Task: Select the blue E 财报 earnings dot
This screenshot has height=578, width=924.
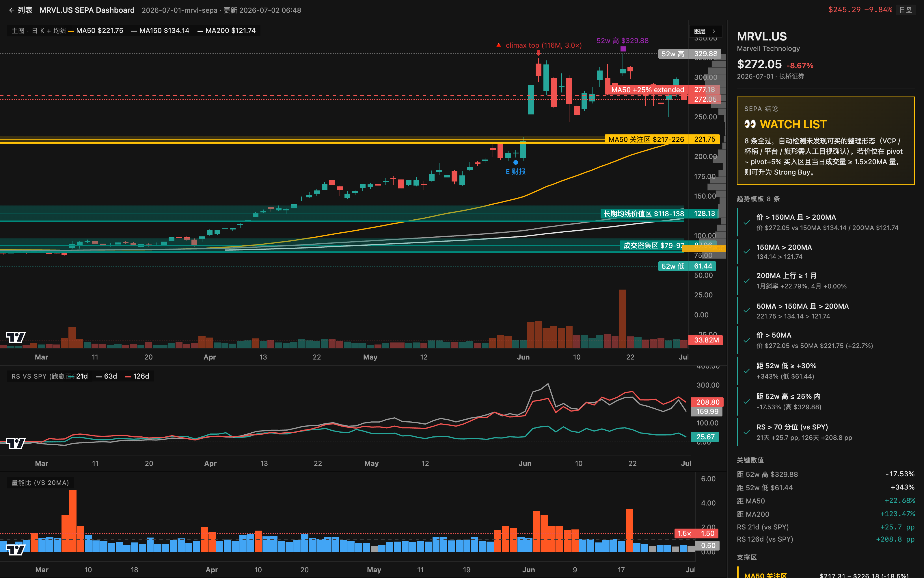Action: click(x=515, y=162)
